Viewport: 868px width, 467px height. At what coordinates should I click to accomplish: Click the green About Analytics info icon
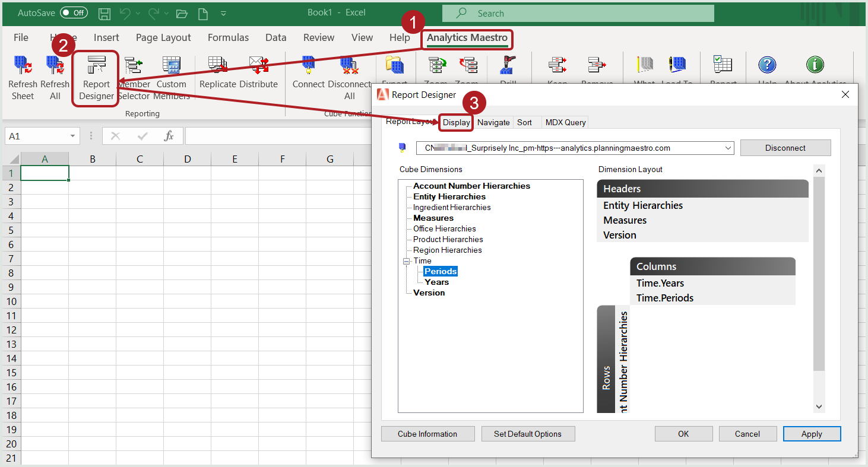pyautogui.click(x=815, y=65)
